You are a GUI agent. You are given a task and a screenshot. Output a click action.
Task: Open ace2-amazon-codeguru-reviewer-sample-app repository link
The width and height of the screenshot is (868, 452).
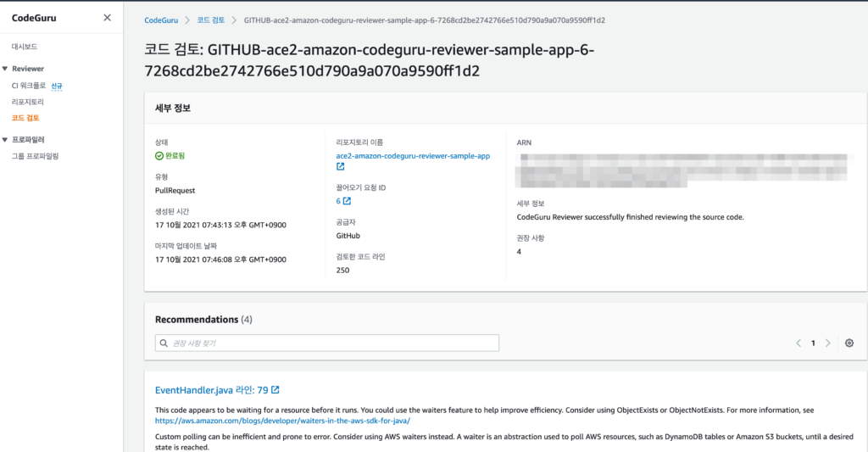413,156
